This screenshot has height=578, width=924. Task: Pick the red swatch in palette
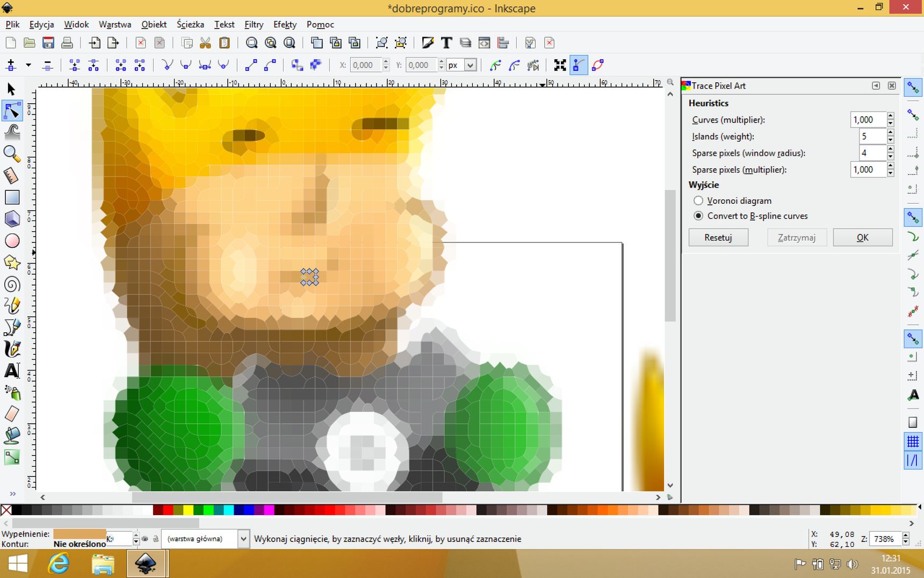pyautogui.click(x=168, y=510)
